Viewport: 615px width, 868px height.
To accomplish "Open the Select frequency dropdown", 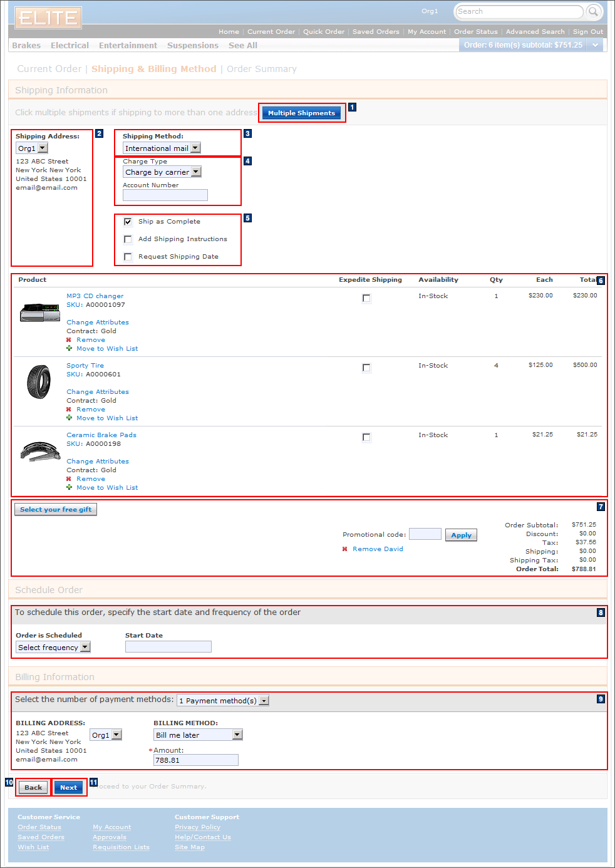I will [x=86, y=646].
